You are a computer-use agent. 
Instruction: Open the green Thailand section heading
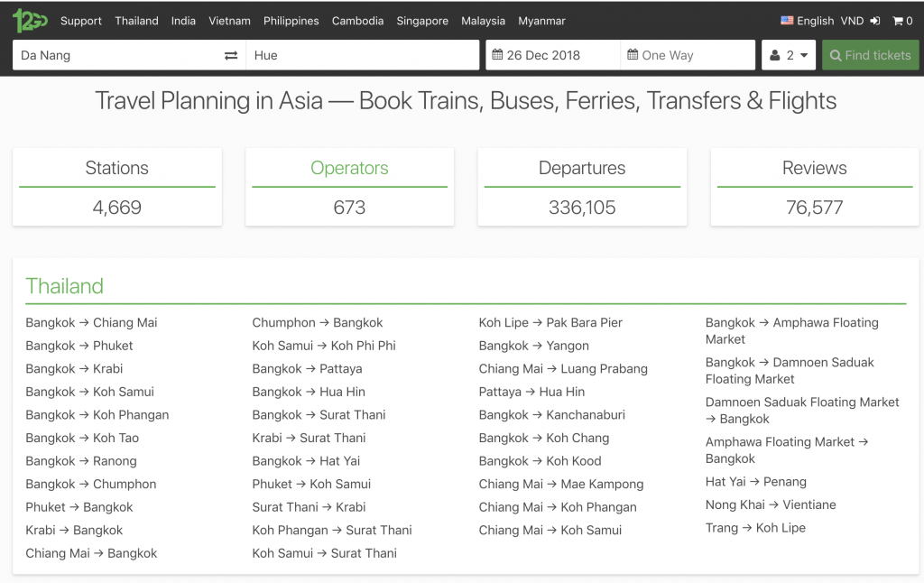tap(64, 286)
